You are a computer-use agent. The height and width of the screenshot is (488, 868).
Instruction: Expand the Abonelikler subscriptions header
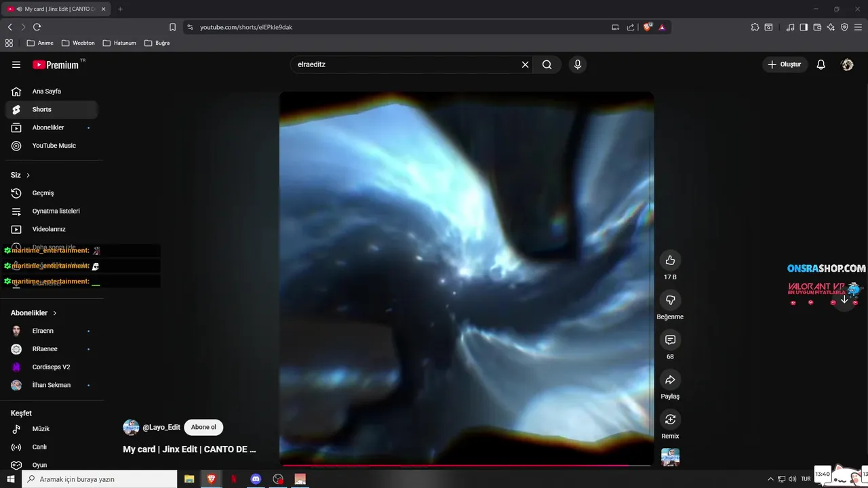point(34,313)
